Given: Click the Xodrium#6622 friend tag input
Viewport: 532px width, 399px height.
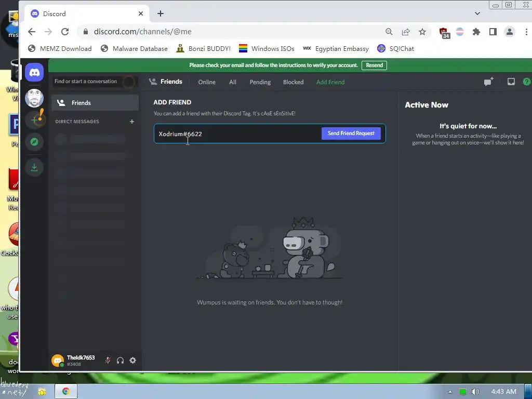Looking at the screenshot, I should [x=237, y=134].
